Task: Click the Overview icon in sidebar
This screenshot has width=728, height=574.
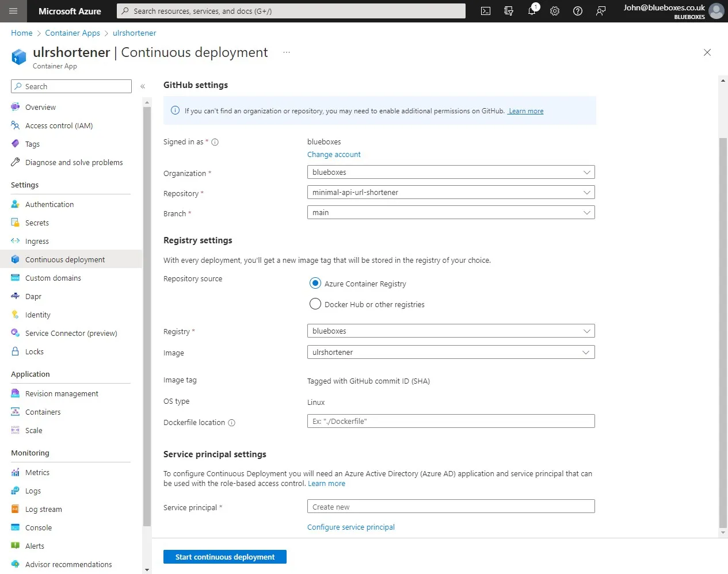Action: (16, 107)
